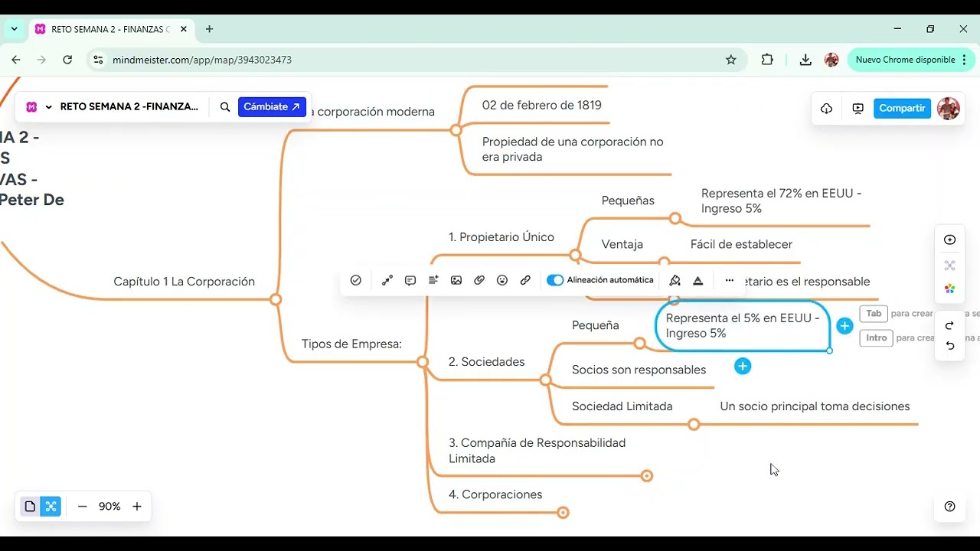Attach a file with the paperclip icon
The width and height of the screenshot is (980, 551).
479,281
